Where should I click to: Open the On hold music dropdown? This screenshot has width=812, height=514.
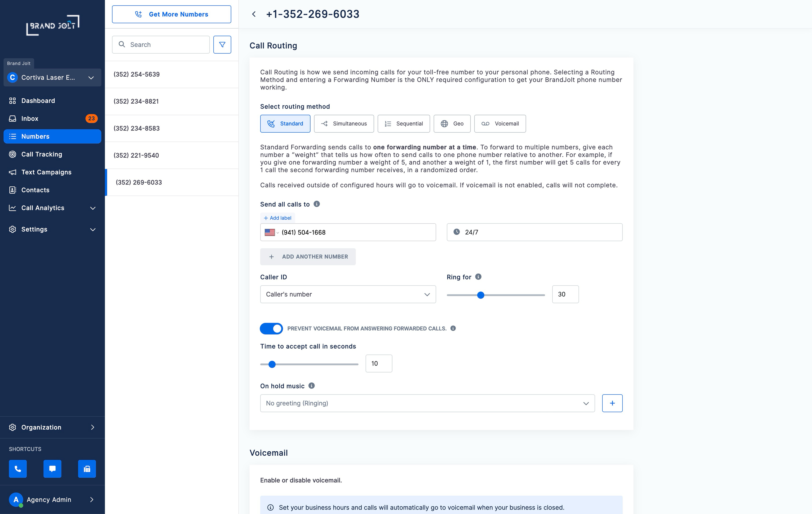[427, 403]
